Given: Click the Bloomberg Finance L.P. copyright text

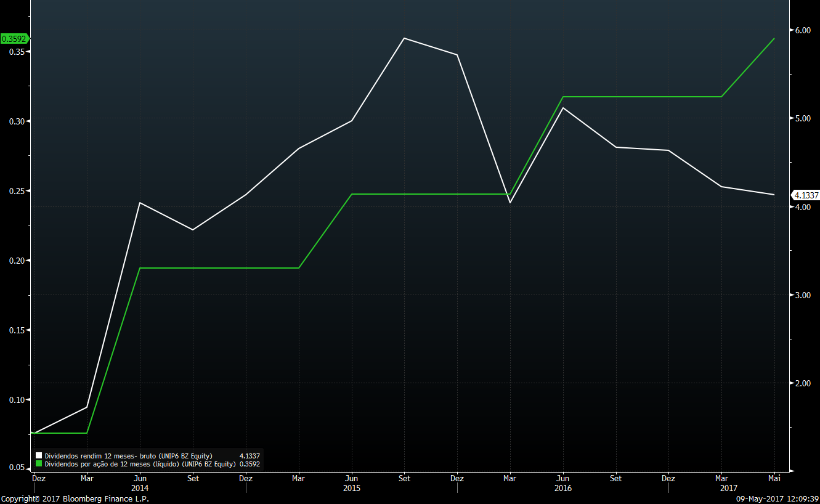Looking at the screenshot, I should [75, 498].
